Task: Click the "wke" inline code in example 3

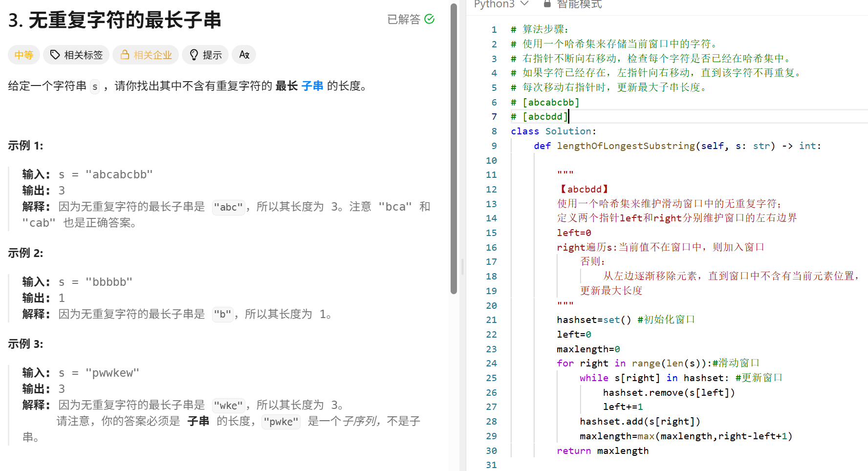Action: coord(229,406)
